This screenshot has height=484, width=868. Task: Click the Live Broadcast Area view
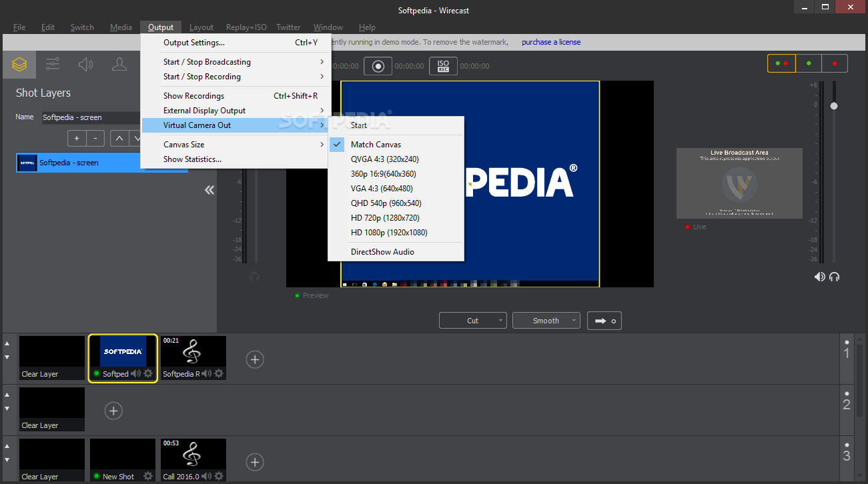tap(739, 183)
